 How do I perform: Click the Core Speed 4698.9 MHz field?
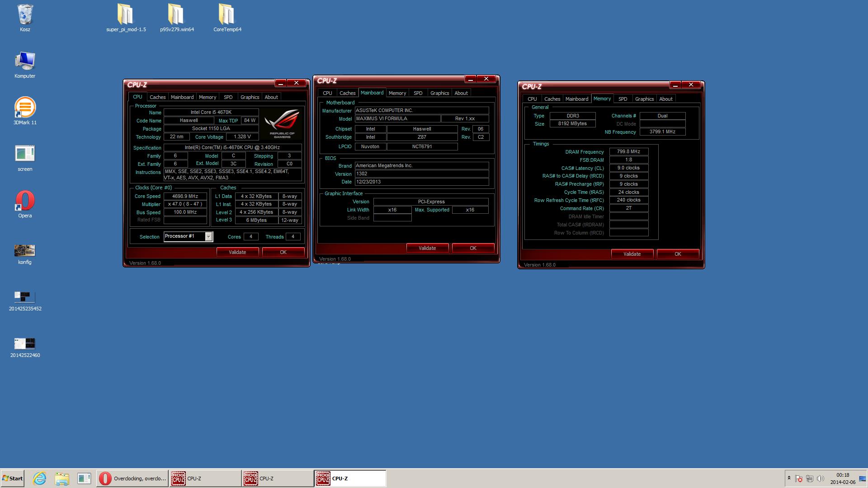tap(185, 196)
